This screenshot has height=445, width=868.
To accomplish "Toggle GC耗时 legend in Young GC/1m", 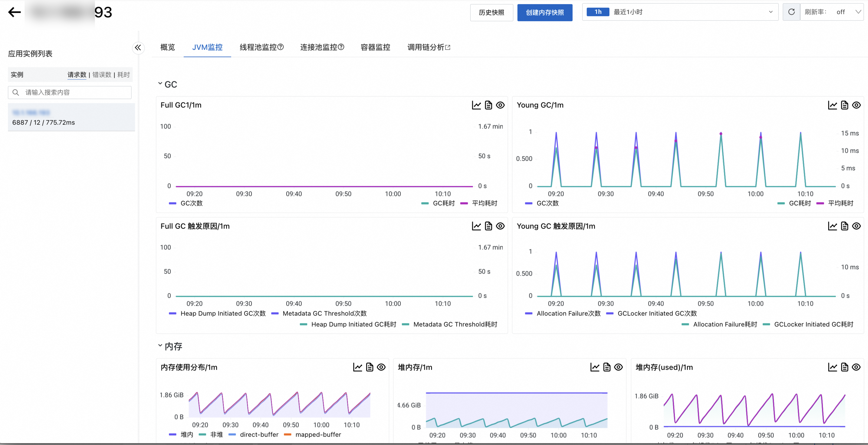I will 794,203.
